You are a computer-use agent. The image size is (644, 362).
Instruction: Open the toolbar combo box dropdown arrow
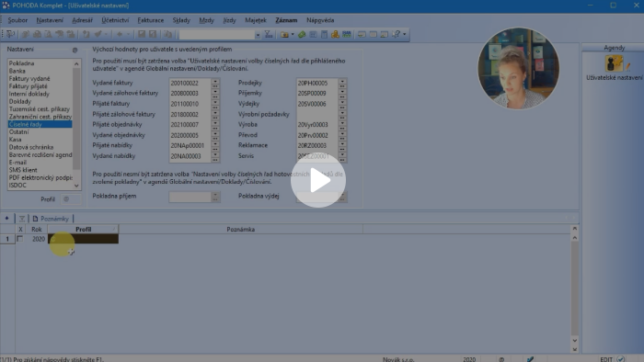(258, 35)
